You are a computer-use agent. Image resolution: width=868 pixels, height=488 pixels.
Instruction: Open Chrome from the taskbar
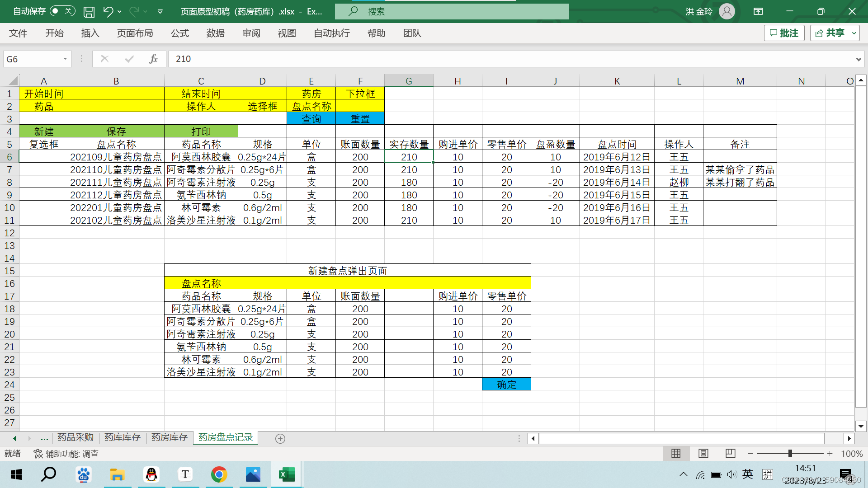tap(219, 474)
